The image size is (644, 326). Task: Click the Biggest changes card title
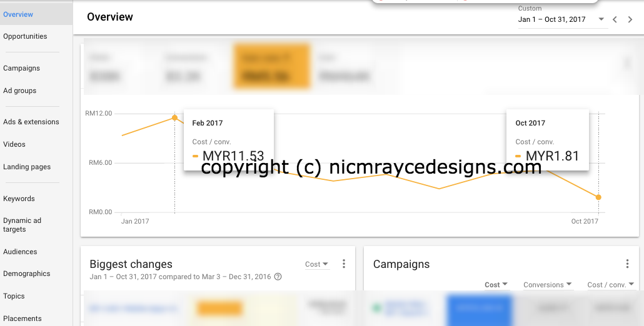(x=131, y=264)
